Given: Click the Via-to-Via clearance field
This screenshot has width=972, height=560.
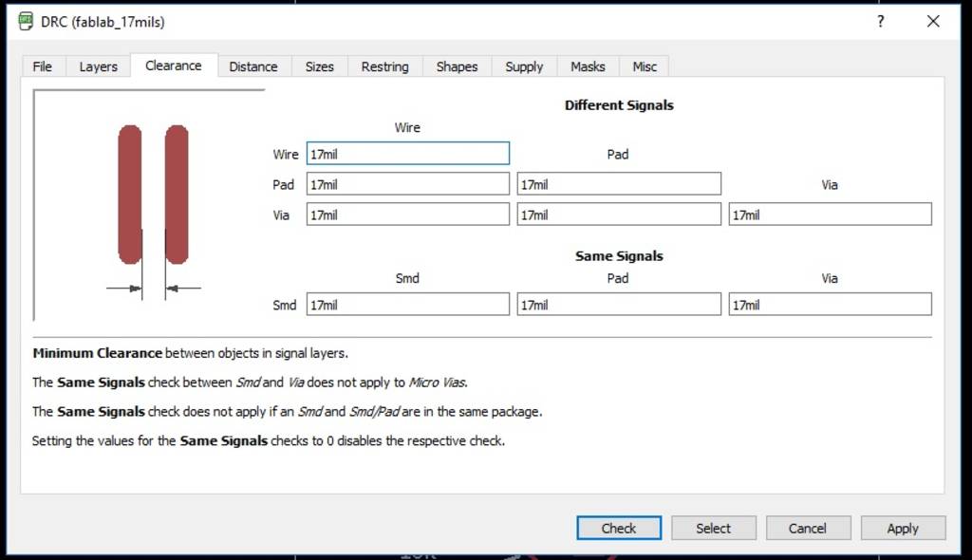Looking at the screenshot, I should 830,215.
